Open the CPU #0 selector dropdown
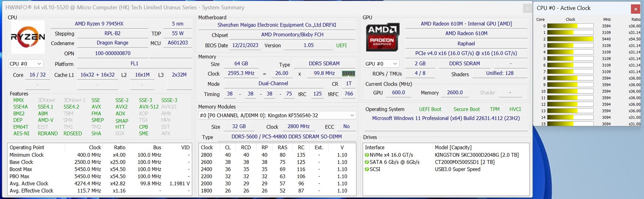Viewport: 644px width, 199px height. (26, 64)
